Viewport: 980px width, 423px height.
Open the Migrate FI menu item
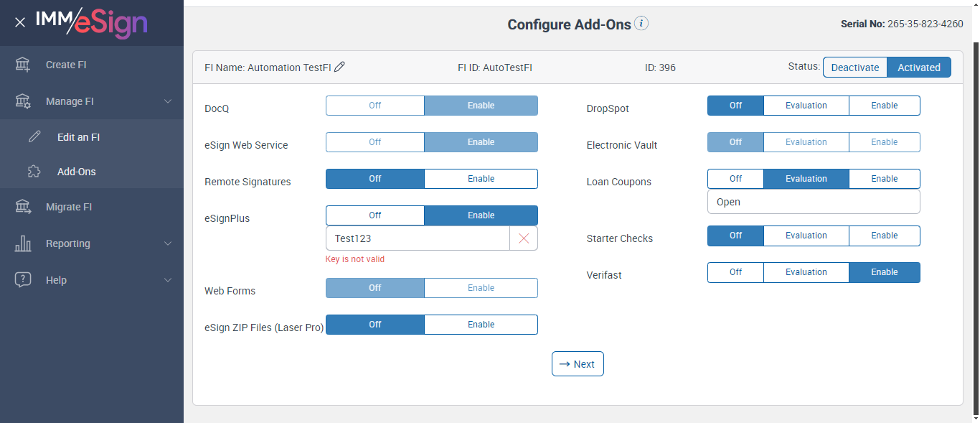(x=69, y=207)
